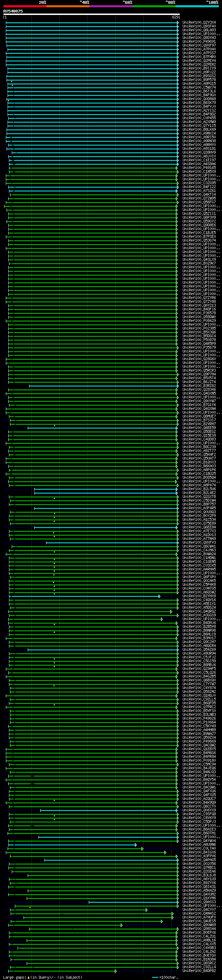Image resolution: width=222 pixels, height=980 pixels.
Task: Select the UniRef100_Q4PAG5 label
Action: point(199,860)
